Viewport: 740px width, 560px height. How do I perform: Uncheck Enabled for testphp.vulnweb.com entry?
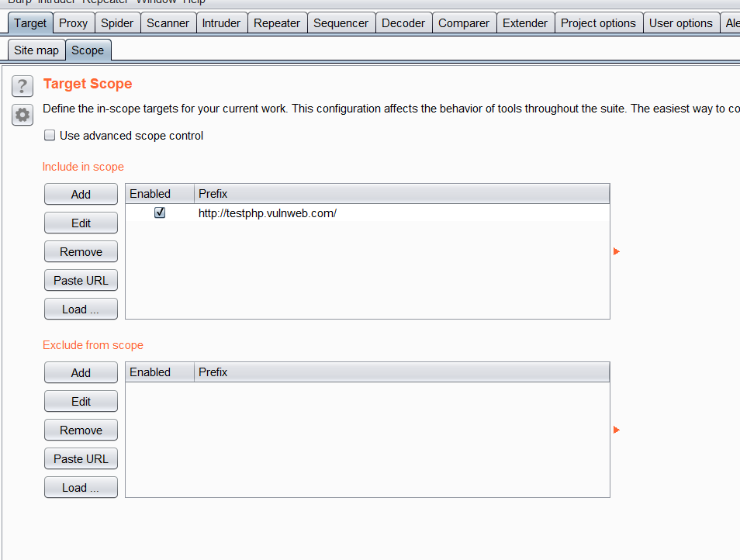[x=160, y=213]
